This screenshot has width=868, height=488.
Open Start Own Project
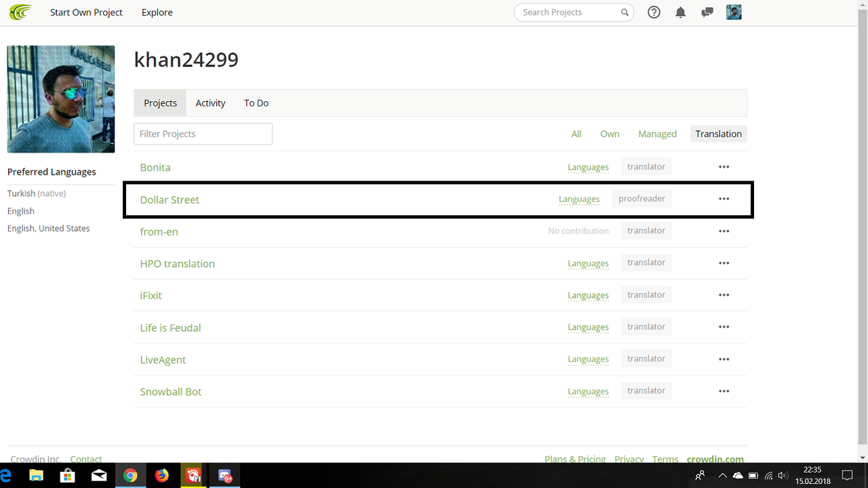click(x=86, y=12)
